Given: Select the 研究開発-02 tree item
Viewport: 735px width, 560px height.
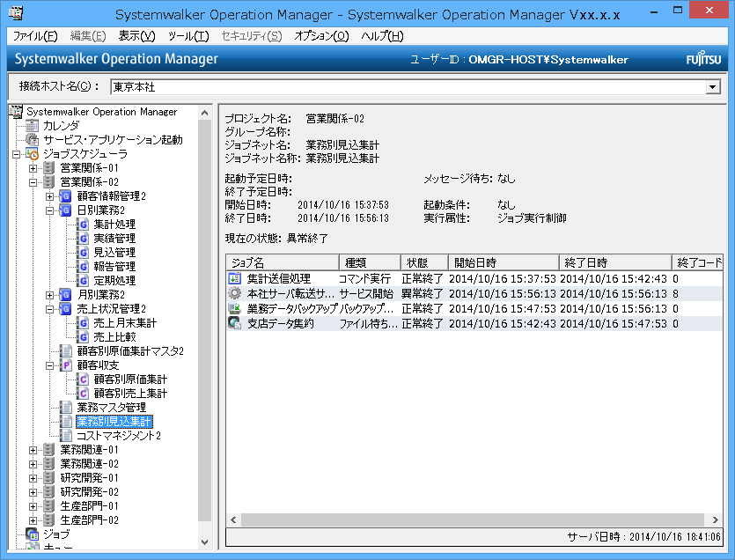Looking at the screenshot, I should pyautogui.click(x=89, y=492).
